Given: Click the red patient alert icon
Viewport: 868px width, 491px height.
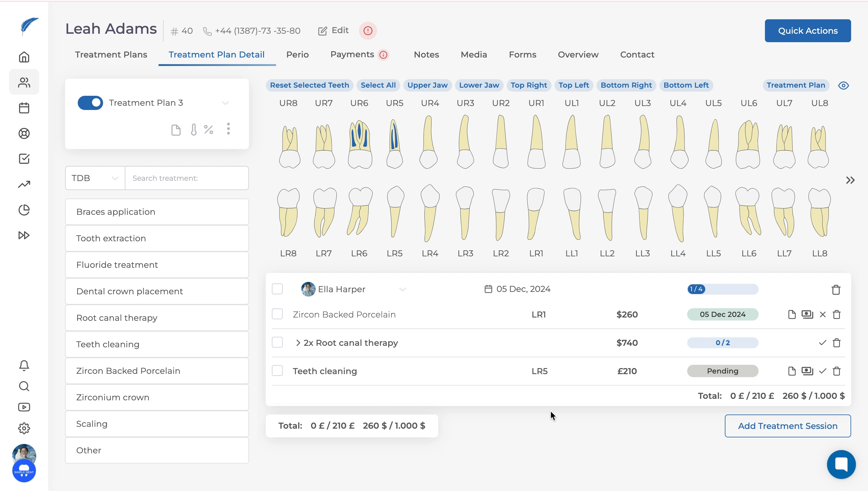Looking at the screenshot, I should [368, 31].
